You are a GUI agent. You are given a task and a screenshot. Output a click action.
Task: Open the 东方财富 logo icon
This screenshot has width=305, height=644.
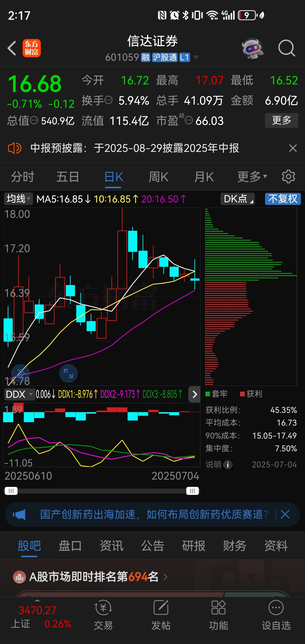[x=32, y=48]
